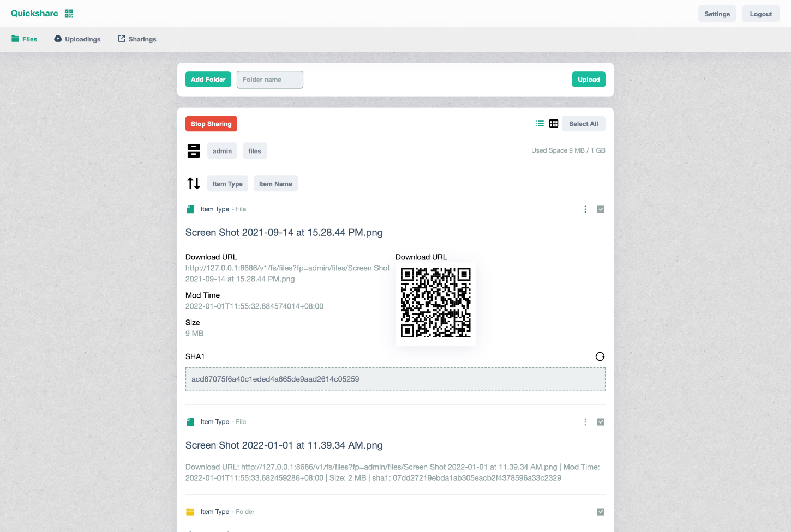Uncheck the Screen Shot 2021-09-14 file checkbox
The image size is (791, 532).
[x=601, y=209]
